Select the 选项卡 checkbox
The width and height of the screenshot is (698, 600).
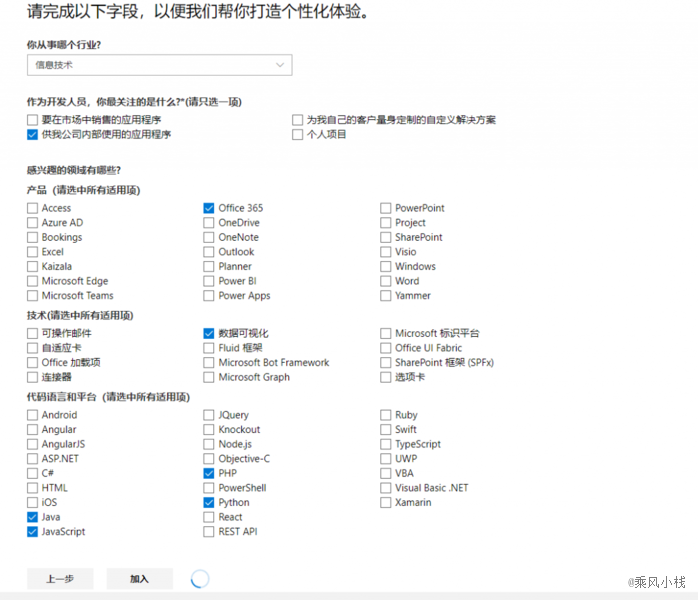pyautogui.click(x=386, y=377)
